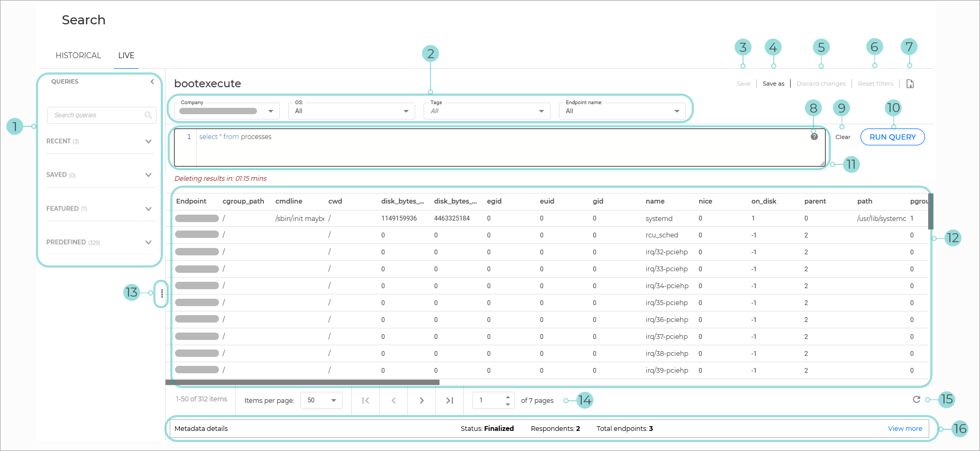Select the systemd name cell
Image resolution: width=980 pixels, height=451 pixels.
[x=659, y=218]
